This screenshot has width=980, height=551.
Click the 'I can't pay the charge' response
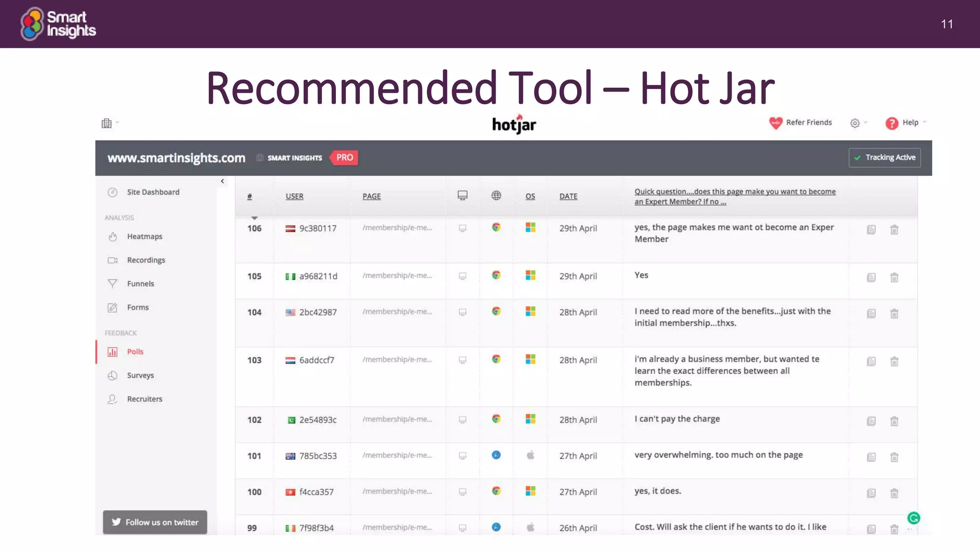coord(677,419)
